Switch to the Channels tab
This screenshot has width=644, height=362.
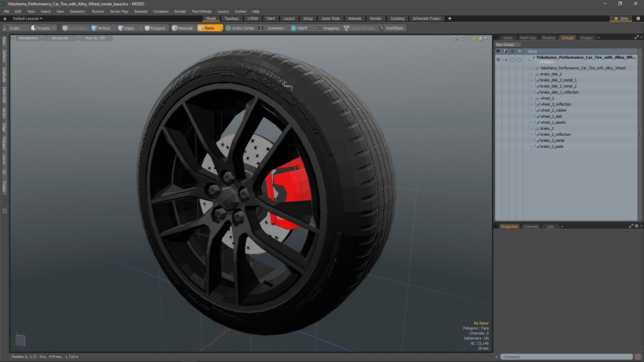[x=531, y=227]
